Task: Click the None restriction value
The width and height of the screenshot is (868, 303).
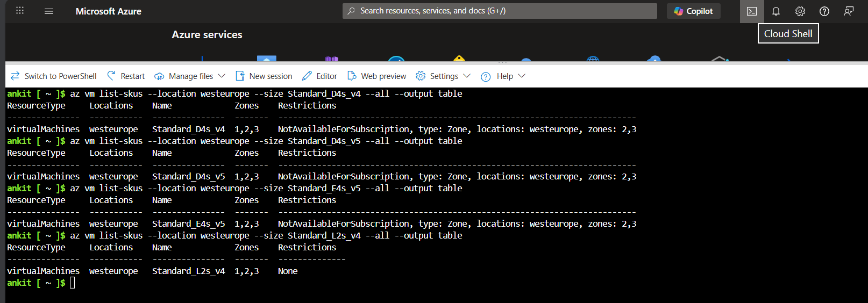Action: click(x=288, y=271)
